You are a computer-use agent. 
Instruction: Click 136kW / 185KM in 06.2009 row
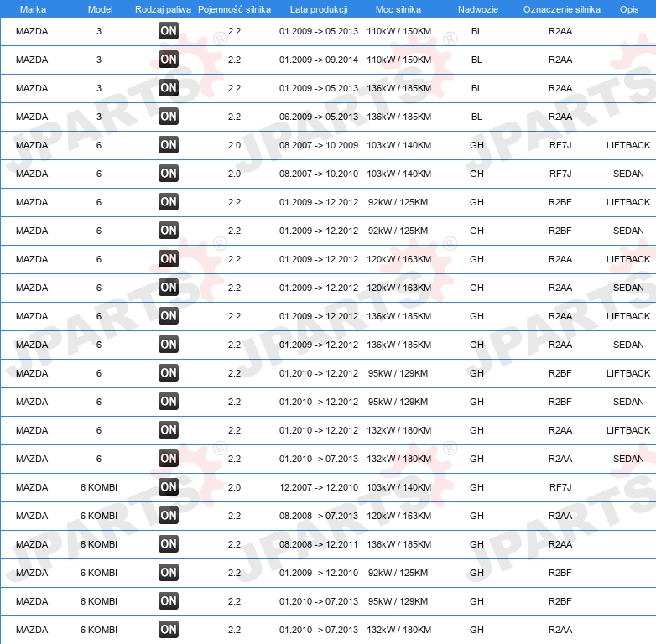[x=398, y=117]
